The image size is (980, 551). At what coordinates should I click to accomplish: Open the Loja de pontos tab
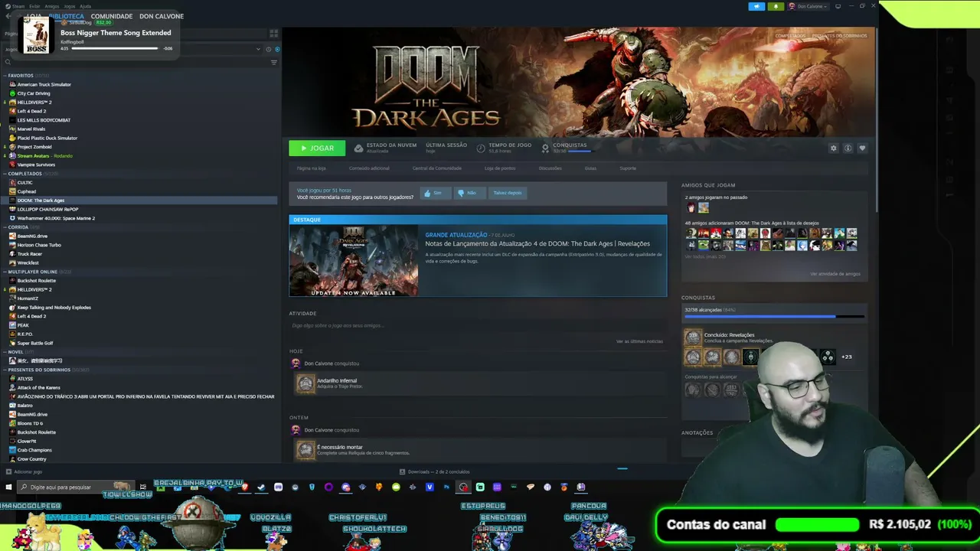500,168
